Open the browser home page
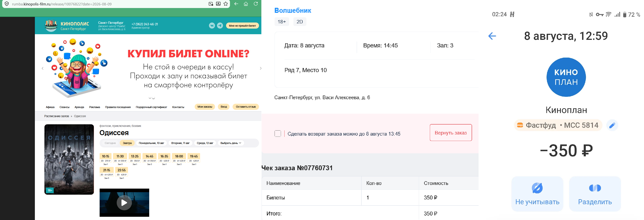 pyautogui.click(x=246, y=4)
